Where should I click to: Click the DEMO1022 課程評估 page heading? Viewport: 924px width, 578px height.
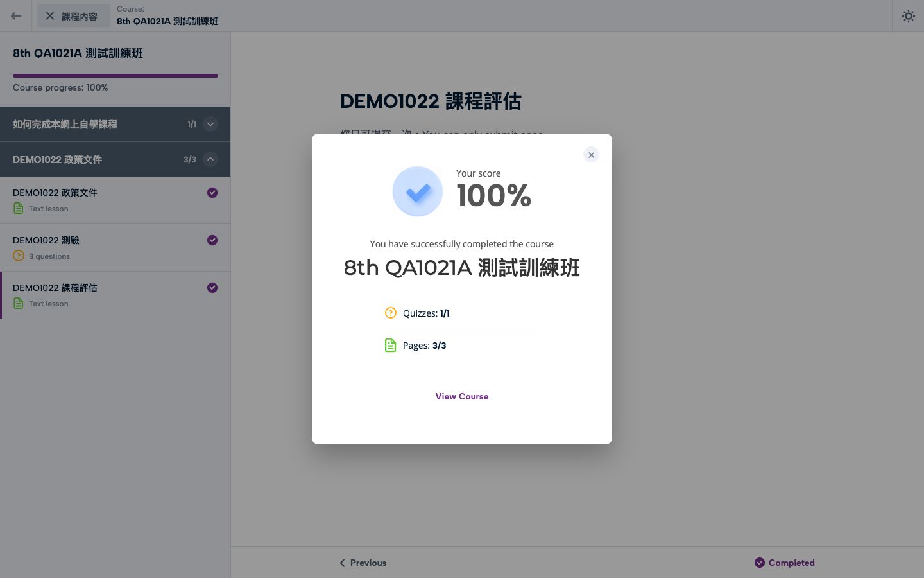[x=431, y=101]
